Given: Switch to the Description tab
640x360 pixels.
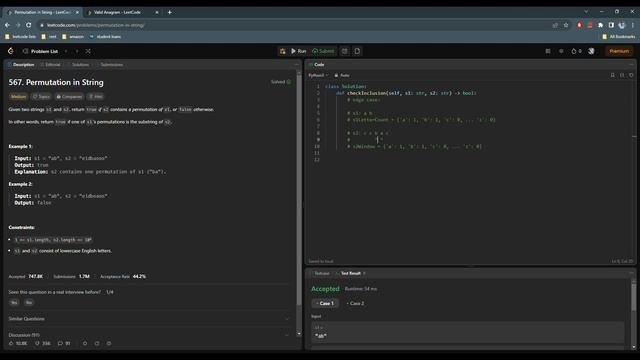Looking at the screenshot, I should (21, 64).
